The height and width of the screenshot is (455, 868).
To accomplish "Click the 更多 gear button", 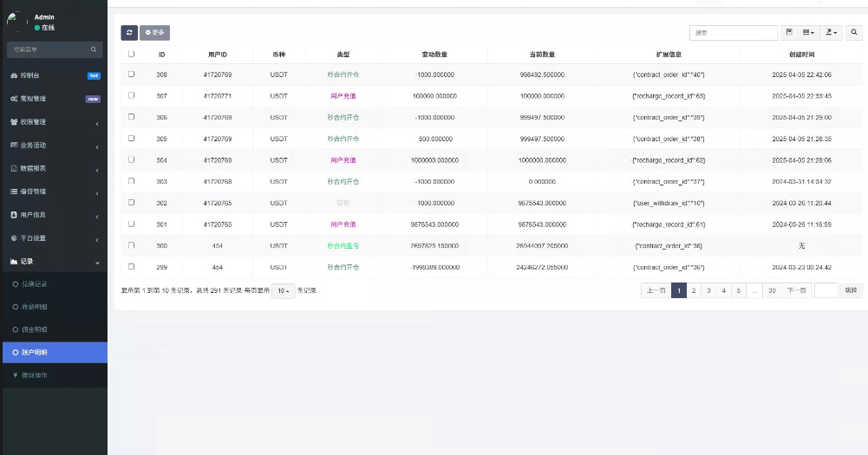I will coord(155,33).
